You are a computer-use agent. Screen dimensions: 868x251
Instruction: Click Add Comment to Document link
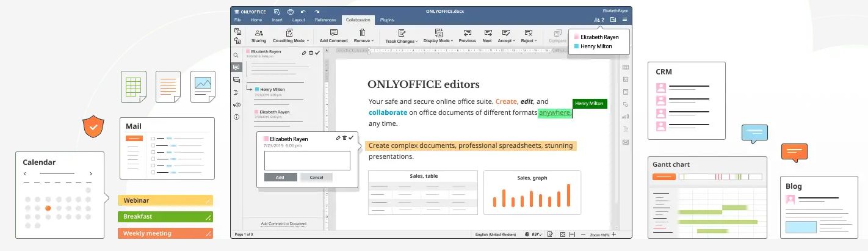click(283, 224)
